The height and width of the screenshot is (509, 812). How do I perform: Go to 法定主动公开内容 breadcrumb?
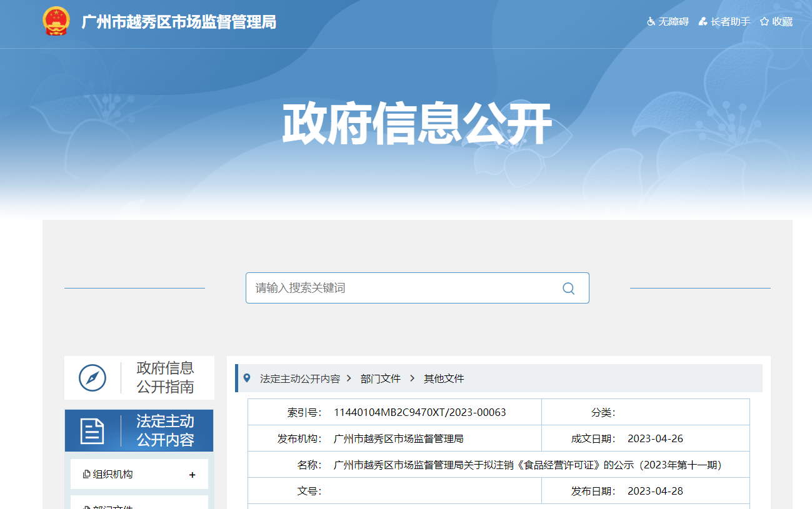tap(300, 378)
